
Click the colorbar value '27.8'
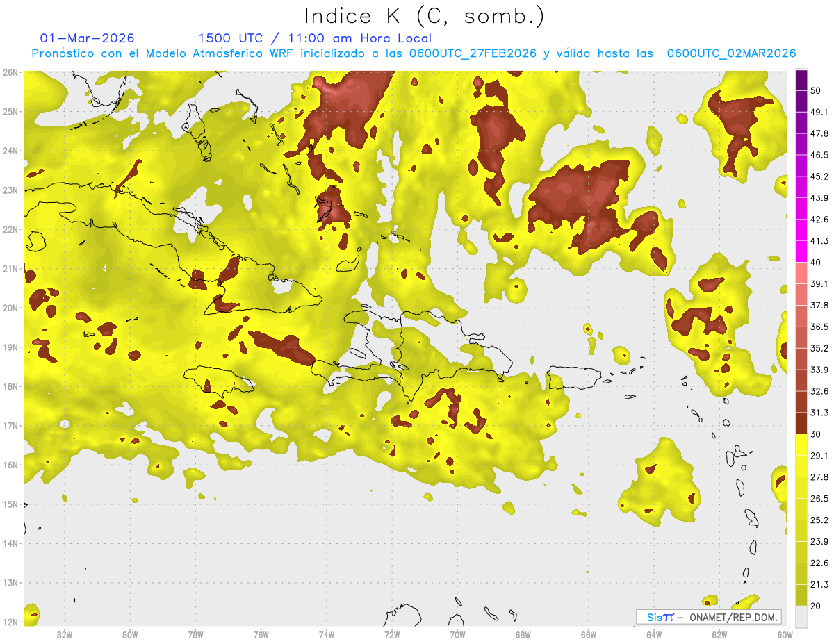[819, 477]
